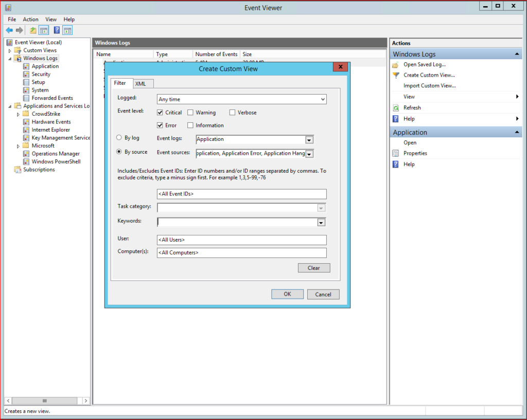The height and width of the screenshot is (420, 527).
Task: Click the Up one level toolbar icon
Action: click(x=33, y=30)
